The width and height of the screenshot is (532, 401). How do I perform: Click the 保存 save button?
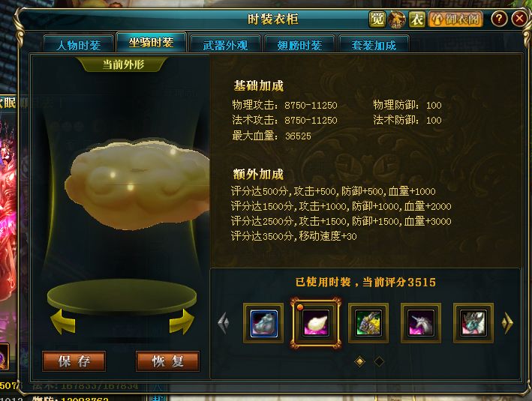(74, 361)
